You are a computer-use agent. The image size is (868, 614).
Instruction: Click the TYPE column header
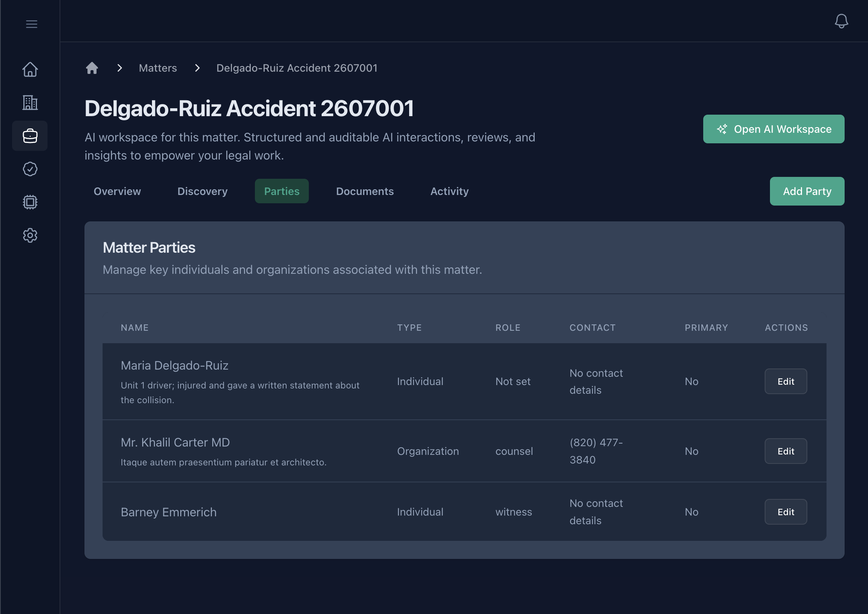click(x=409, y=328)
